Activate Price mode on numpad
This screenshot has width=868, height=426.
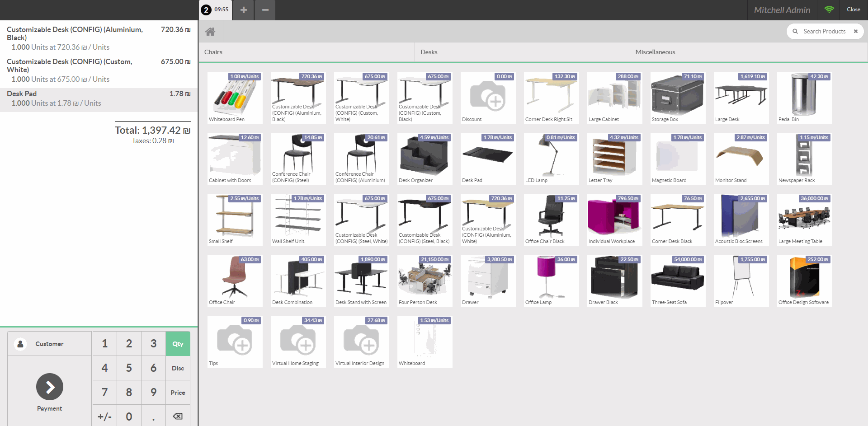click(178, 393)
